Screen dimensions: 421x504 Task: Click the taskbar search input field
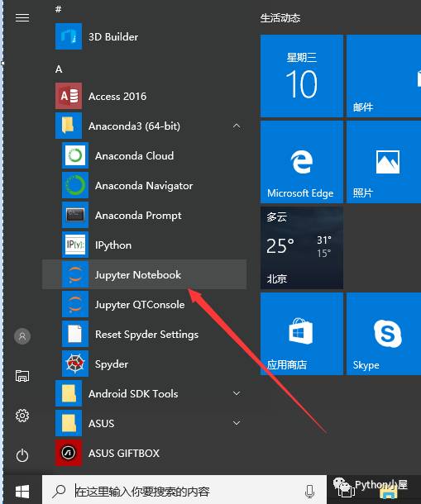(x=184, y=491)
